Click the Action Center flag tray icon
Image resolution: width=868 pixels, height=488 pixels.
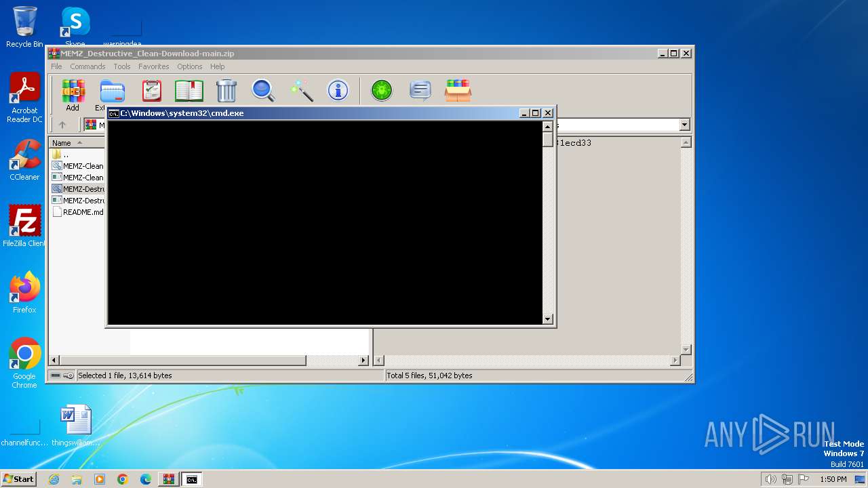coord(804,479)
